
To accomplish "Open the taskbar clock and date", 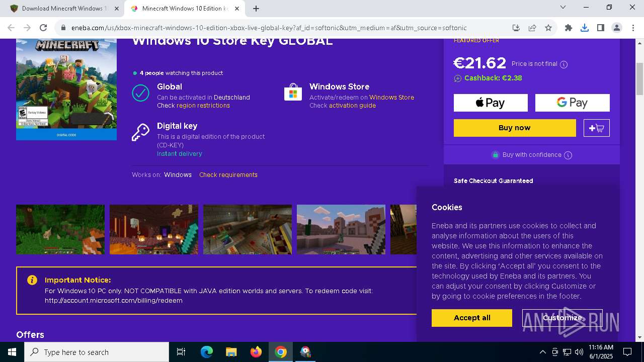I will coord(601,352).
